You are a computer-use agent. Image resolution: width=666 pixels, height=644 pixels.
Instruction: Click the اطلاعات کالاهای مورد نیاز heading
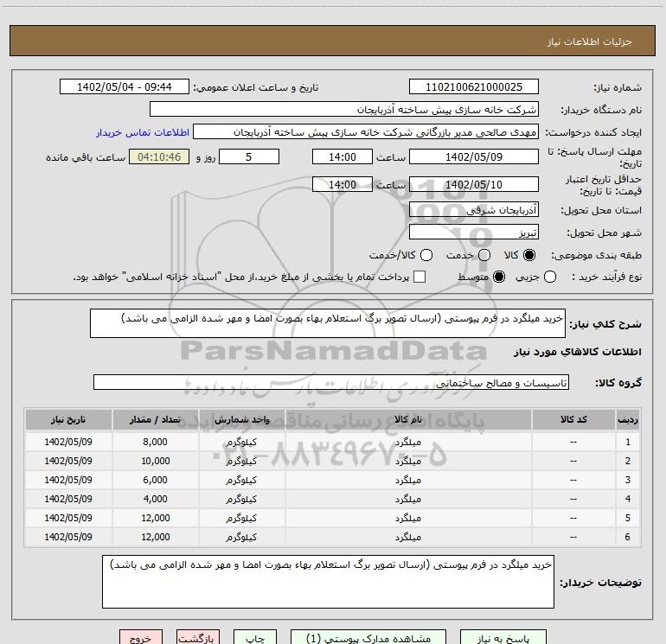click(x=578, y=352)
